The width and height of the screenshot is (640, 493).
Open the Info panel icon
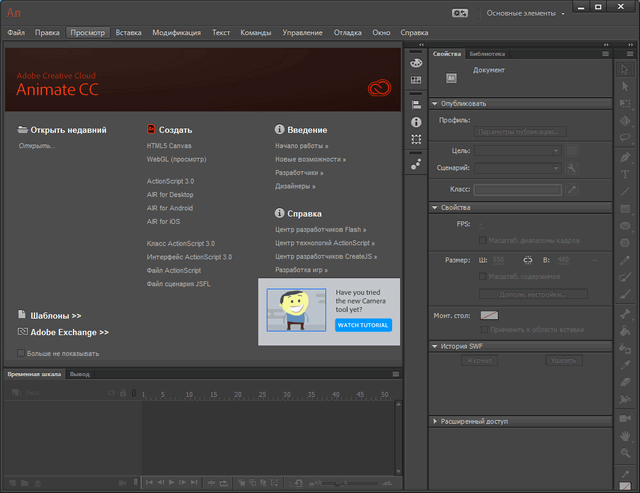coord(416,121)
